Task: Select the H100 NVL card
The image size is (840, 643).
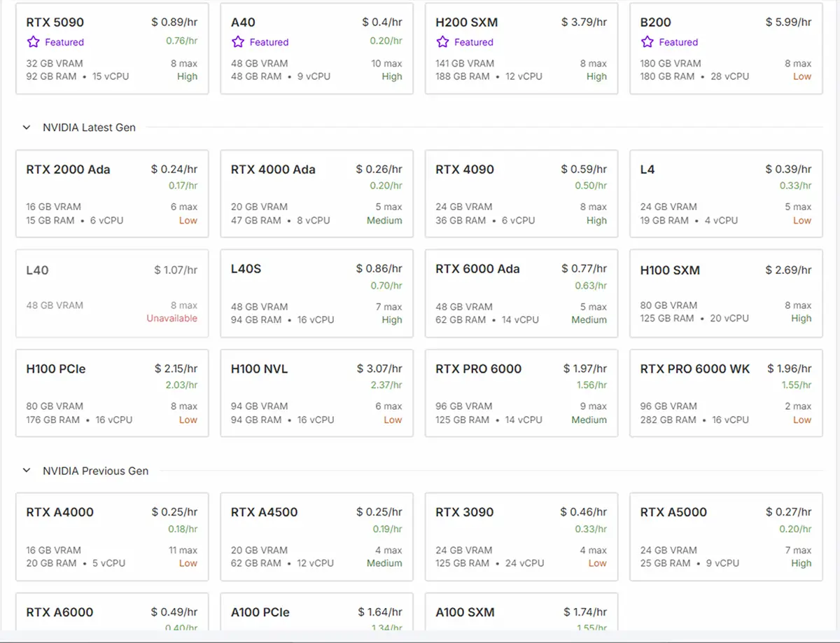Action: 316,393
